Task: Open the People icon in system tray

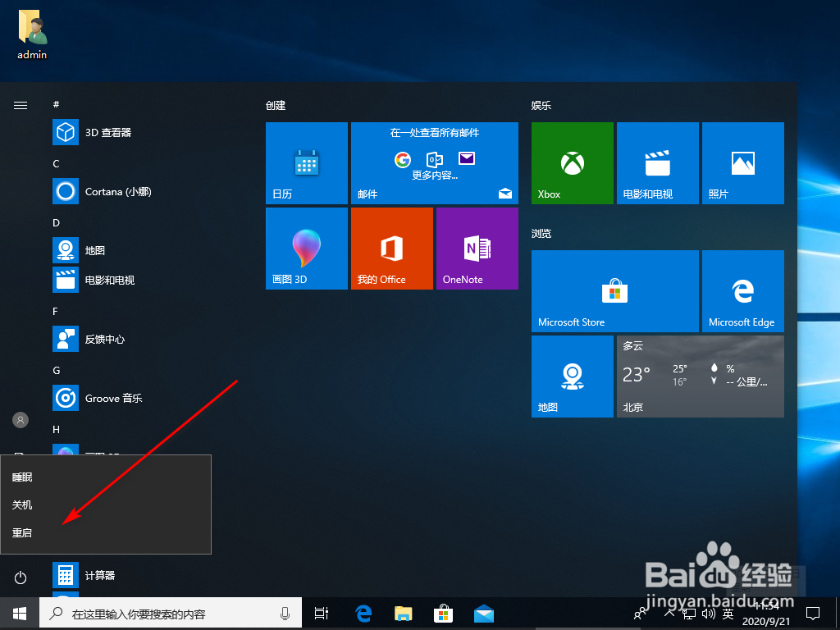Action: click(x=640, y=614)
